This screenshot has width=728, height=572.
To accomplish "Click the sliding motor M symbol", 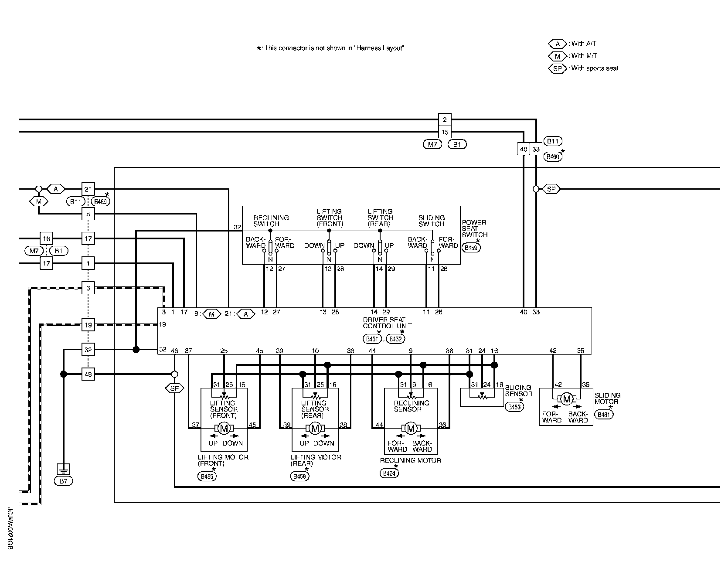I will [x=567, y=398].
